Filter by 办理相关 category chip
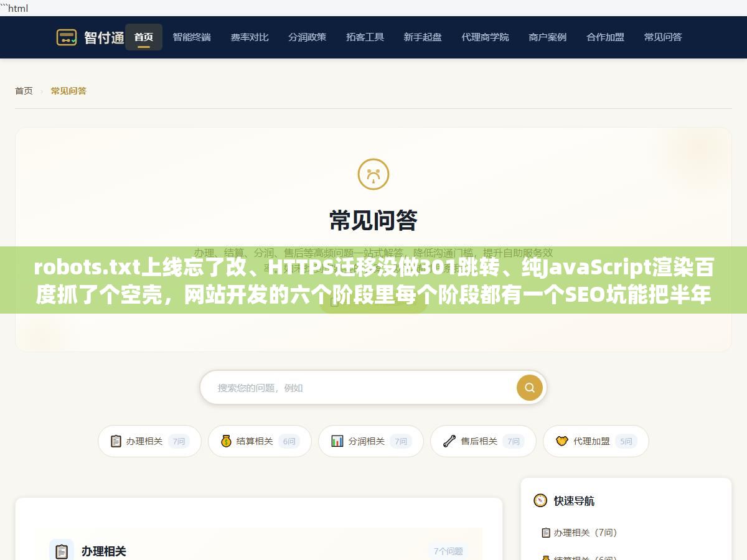 click(149, 441)
